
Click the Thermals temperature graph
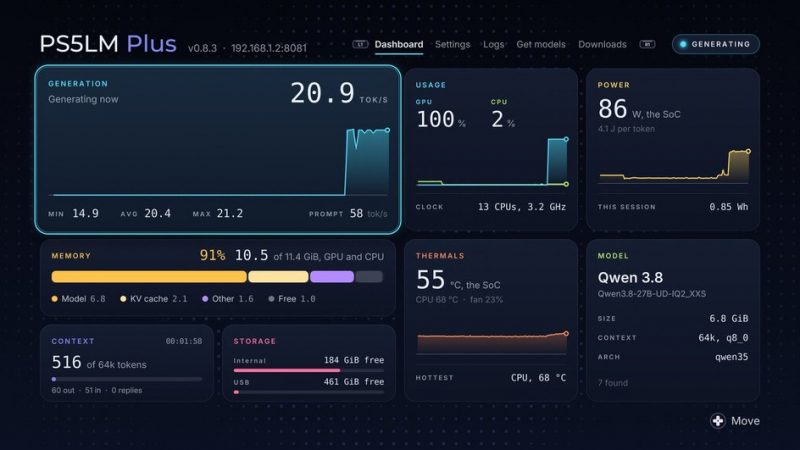point(492,343)
